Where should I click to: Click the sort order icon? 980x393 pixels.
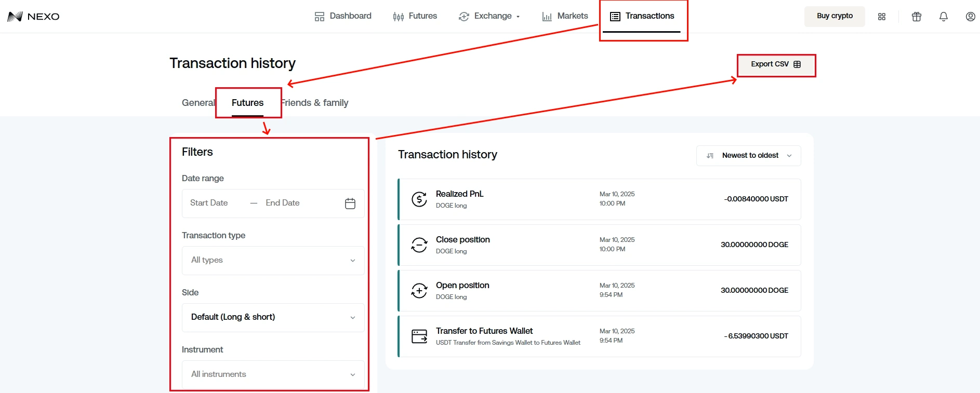tap(710, 156)
